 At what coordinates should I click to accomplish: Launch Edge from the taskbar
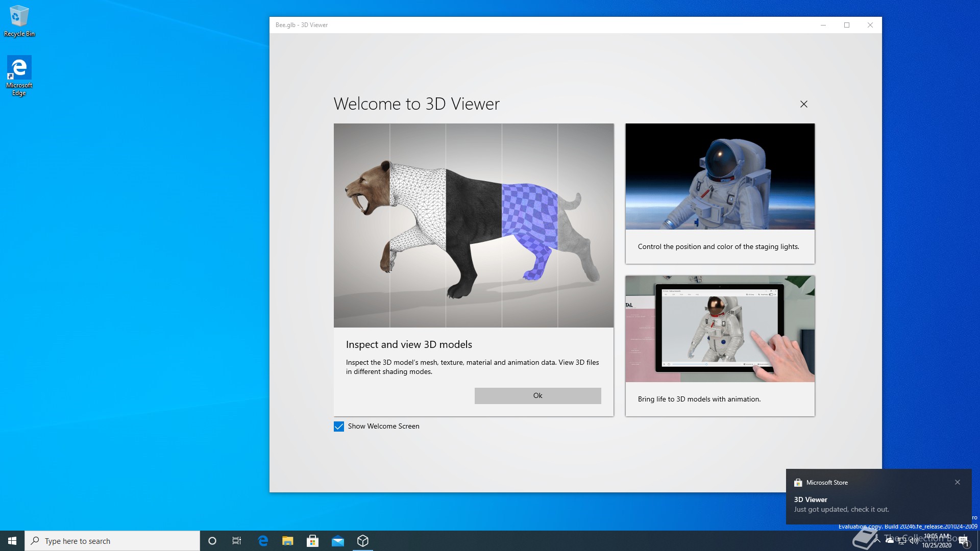pos(263,541)
